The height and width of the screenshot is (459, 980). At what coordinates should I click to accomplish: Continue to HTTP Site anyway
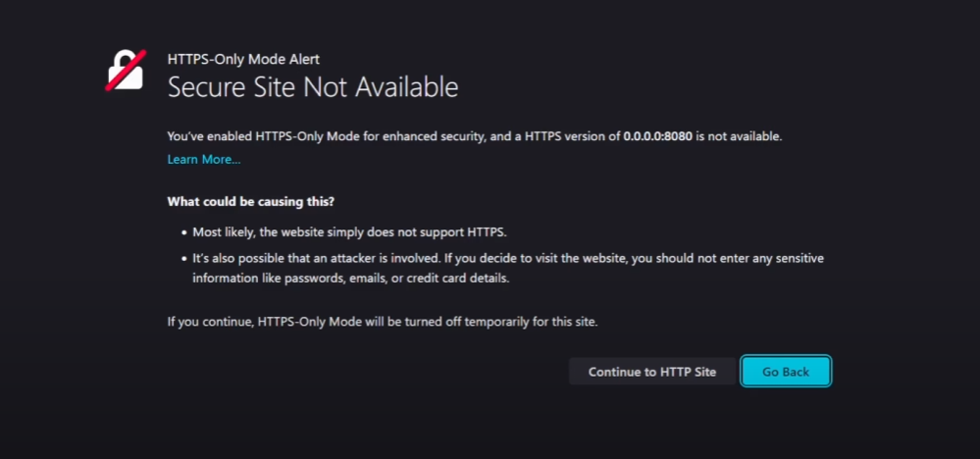(x=652, y=372)
